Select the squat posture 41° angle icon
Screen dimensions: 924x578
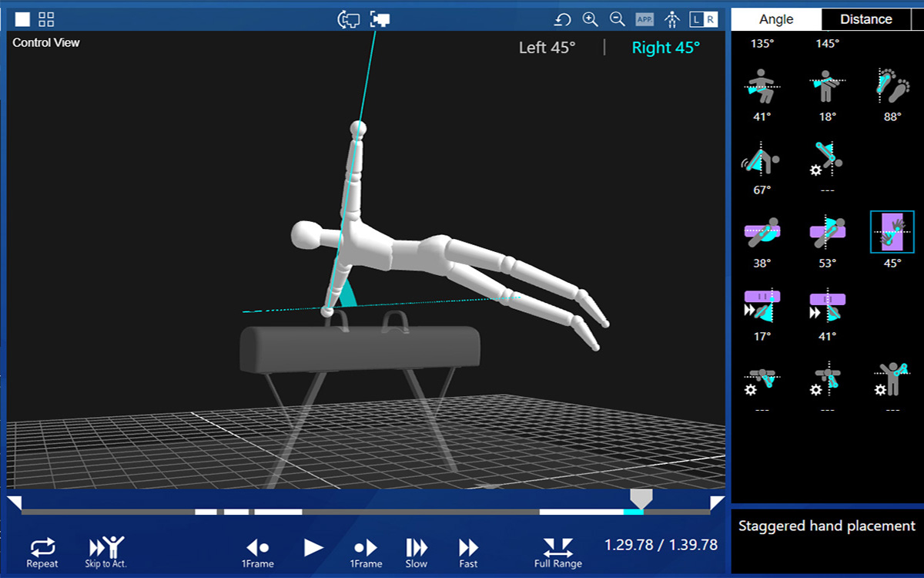click(762, 86)
